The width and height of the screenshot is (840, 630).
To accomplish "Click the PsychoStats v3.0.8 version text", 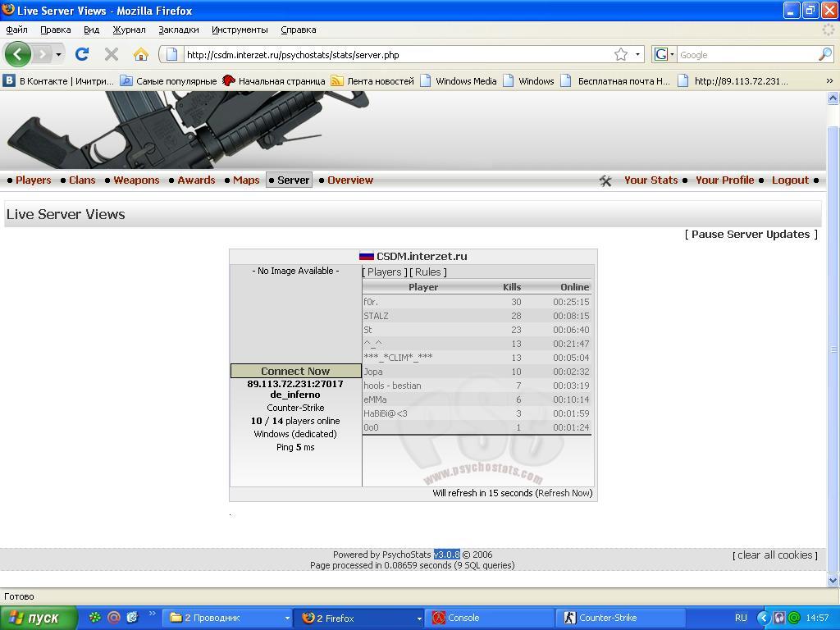I will click(x=447, y=555).
